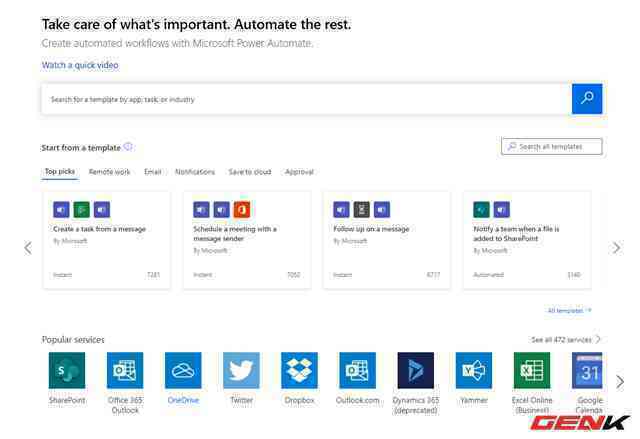Switch to the Email tab
Screen dimensions: 640x439
click(x=153, y=172)
